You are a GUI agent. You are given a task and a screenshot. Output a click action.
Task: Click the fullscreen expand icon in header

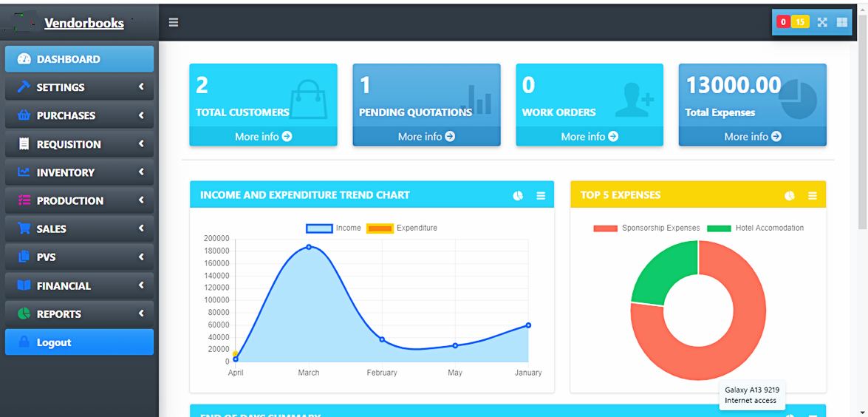point(822,22)
